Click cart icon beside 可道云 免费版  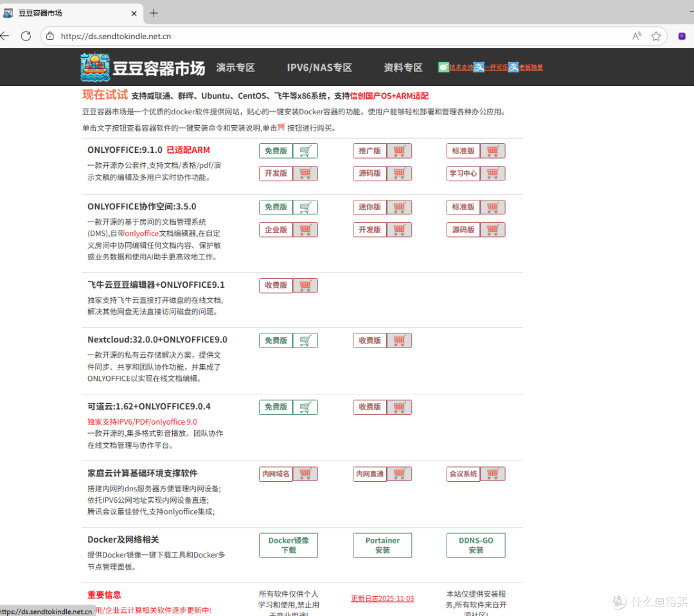(305, 407)
